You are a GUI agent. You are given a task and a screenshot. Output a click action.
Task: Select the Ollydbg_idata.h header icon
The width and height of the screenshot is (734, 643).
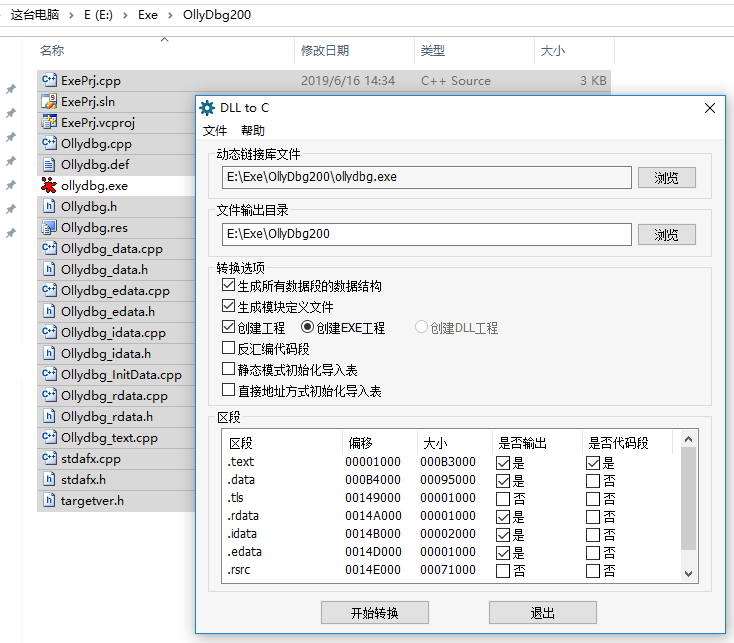(x=49, y=354)
